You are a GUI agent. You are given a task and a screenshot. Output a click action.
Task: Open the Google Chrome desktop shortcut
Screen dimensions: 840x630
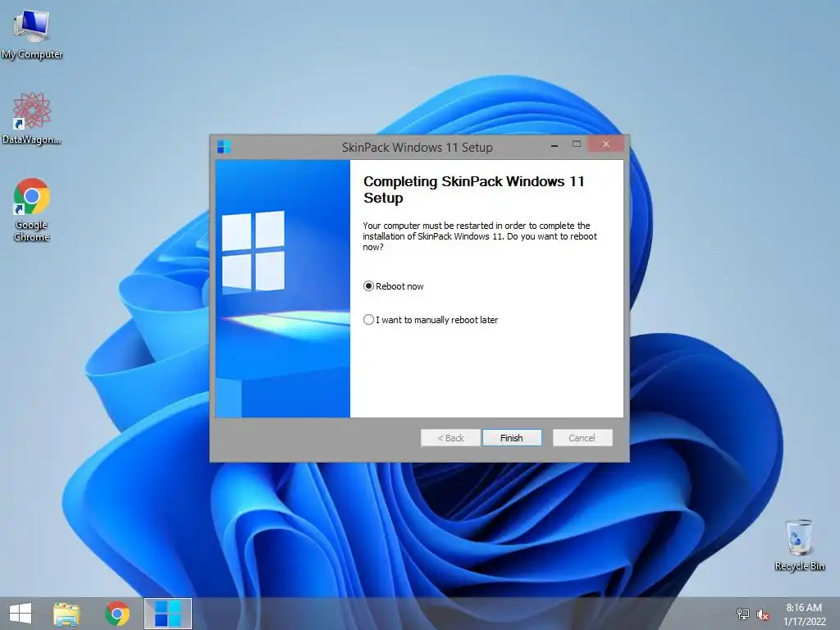(32, 209)
